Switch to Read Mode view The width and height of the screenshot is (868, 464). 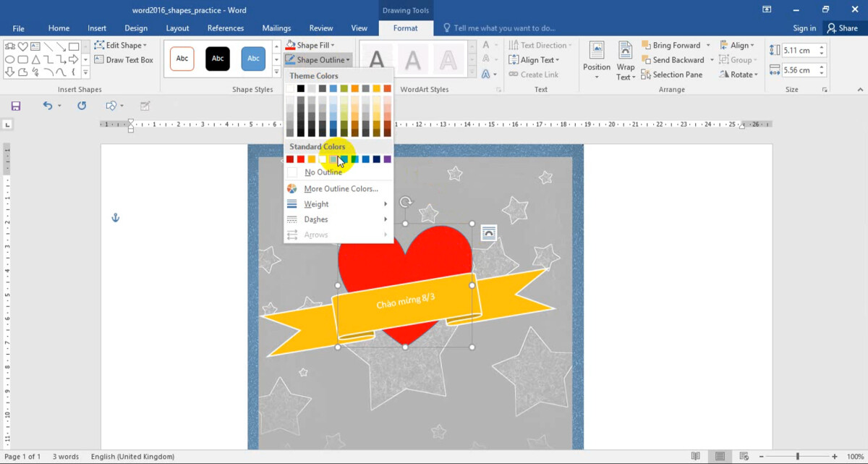695,457
